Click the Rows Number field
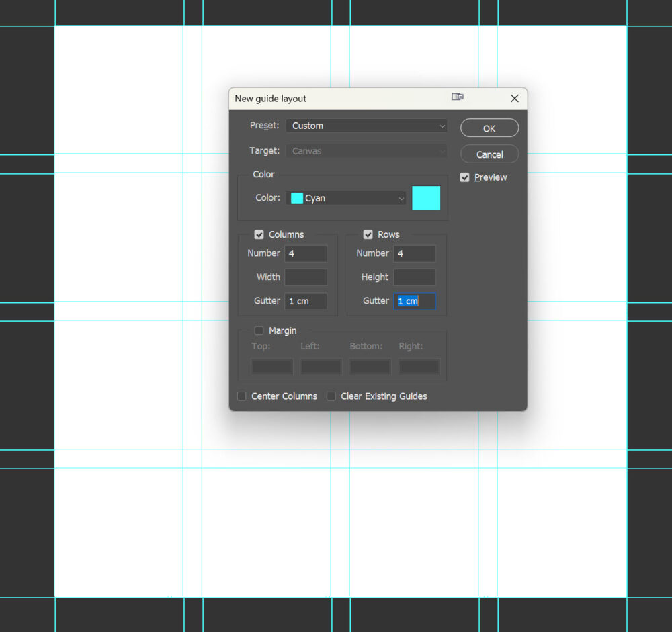The height and width of the screenshot is (632, 672). click(x=415, y=253)
